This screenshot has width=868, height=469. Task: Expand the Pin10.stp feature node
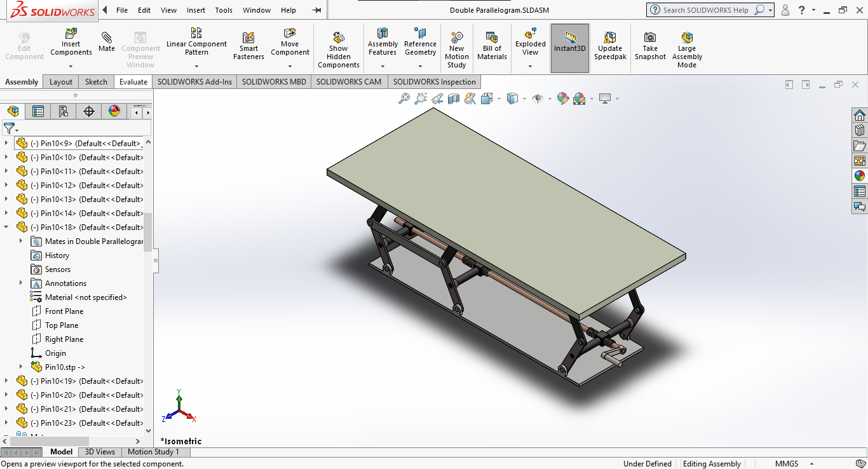21,367
